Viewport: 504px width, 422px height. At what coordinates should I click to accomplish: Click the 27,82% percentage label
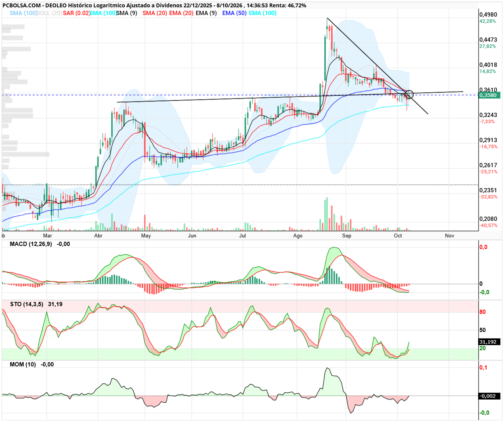pyautogui.click(x=487, y=46)
